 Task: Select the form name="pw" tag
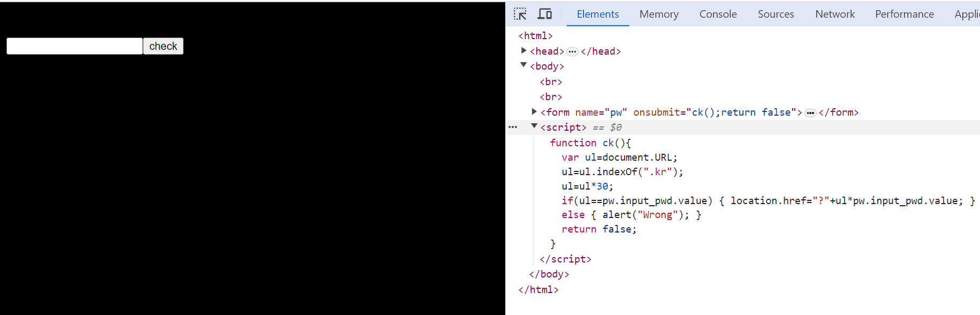pyautogui.click(x=671, y=112)
